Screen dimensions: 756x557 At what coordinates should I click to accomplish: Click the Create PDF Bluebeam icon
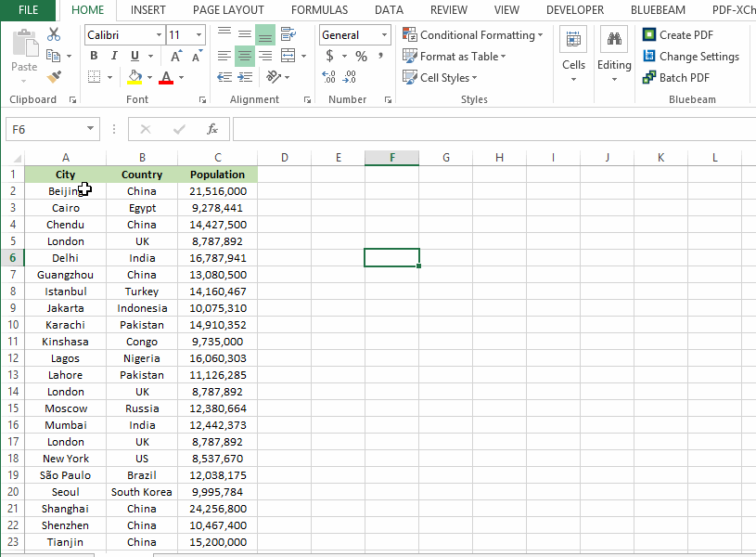pyautogui.click(x=649, y=34)
